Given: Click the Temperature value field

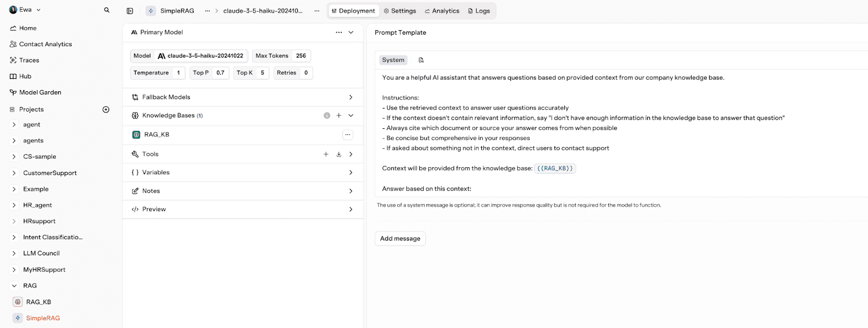Looking at the screenshot, I should tap(178, 73).
